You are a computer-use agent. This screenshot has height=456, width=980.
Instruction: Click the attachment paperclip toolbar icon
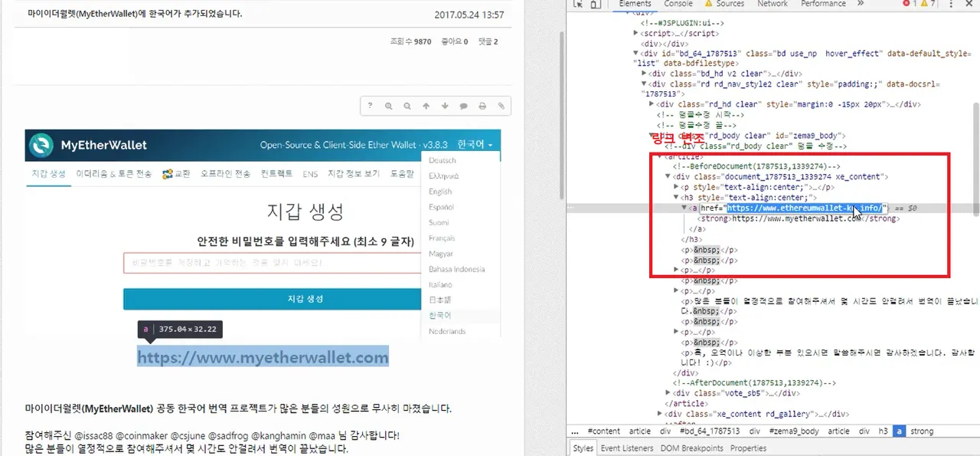click(x=501, y=106)
